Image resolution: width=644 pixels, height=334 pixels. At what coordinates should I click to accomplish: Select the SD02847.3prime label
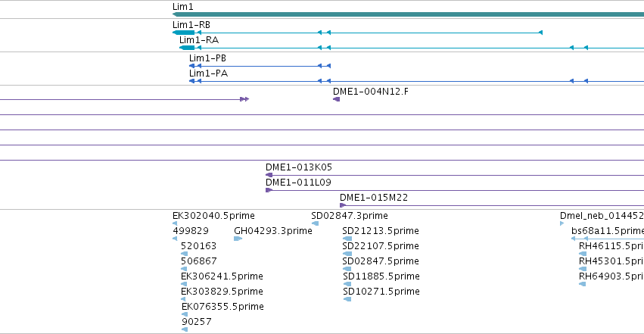(350, 216)
